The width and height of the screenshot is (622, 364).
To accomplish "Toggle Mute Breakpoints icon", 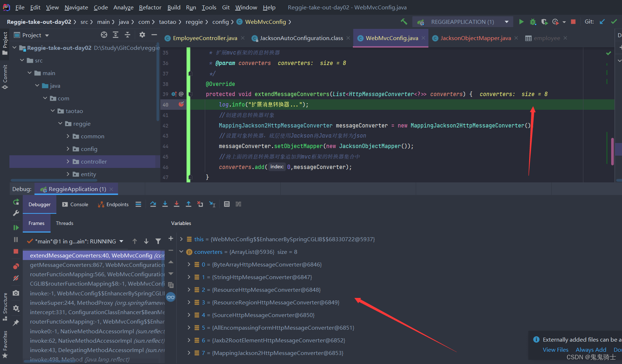I will click(16, 278).
